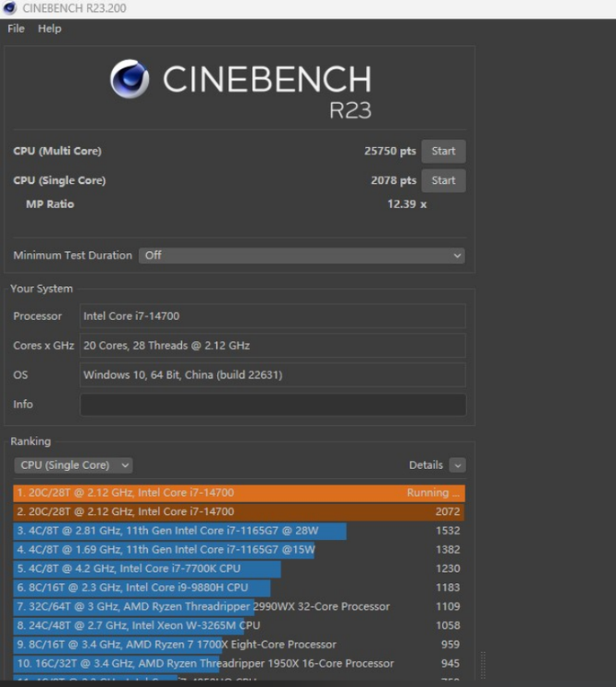The width and height of the screenshot is (616, 687).
Task: Select the i7-1165G7 @15W ranking row
Action: 239,550
